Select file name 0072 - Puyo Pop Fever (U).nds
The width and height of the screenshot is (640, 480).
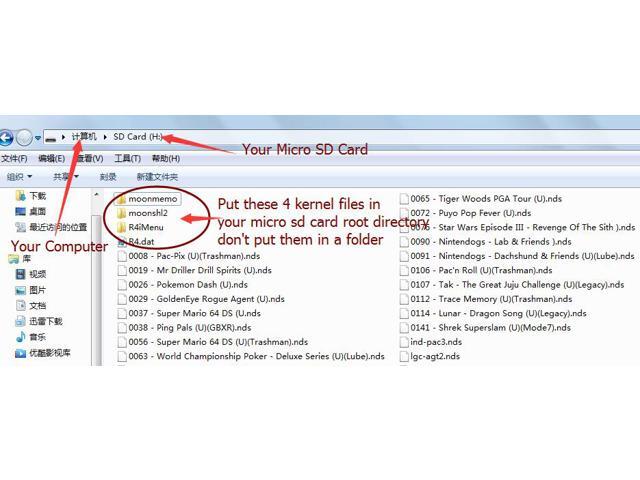tap(471, 213)
